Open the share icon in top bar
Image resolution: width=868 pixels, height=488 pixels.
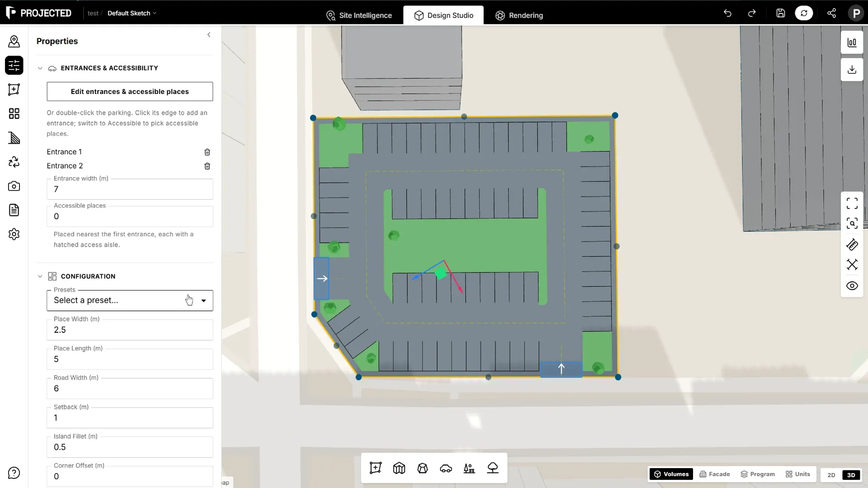pyautogui.click(x=831, y=13)
